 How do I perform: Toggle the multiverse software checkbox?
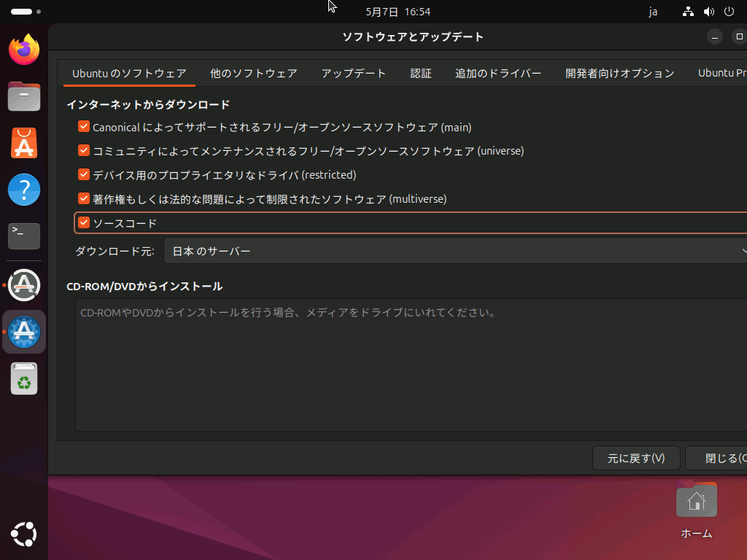84,198
